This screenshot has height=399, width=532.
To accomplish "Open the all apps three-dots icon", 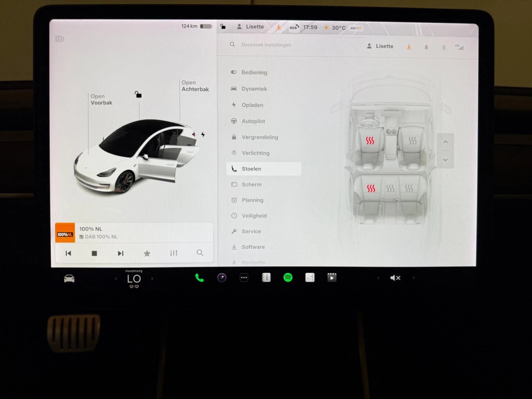I will click(244, 278).
